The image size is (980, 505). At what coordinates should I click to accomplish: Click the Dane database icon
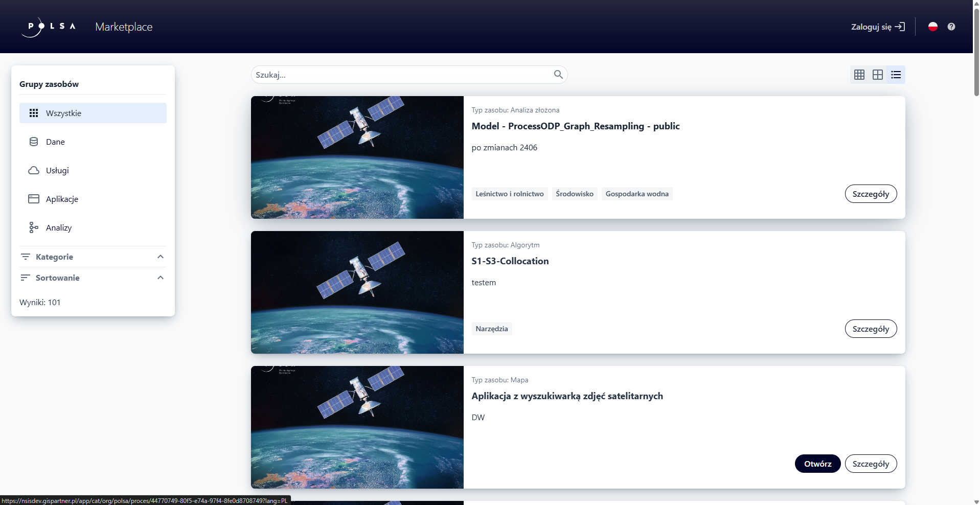pyautogui.click(x=34, y=142)
